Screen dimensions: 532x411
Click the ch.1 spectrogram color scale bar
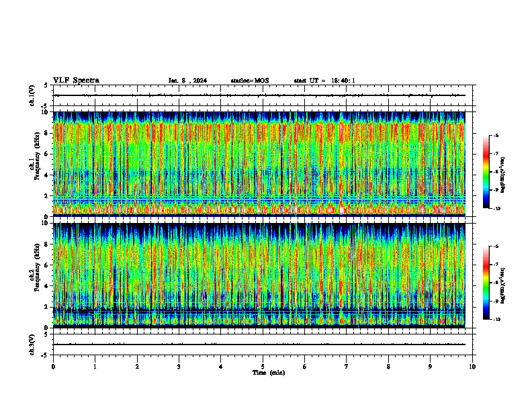click(x=486, y=172)
